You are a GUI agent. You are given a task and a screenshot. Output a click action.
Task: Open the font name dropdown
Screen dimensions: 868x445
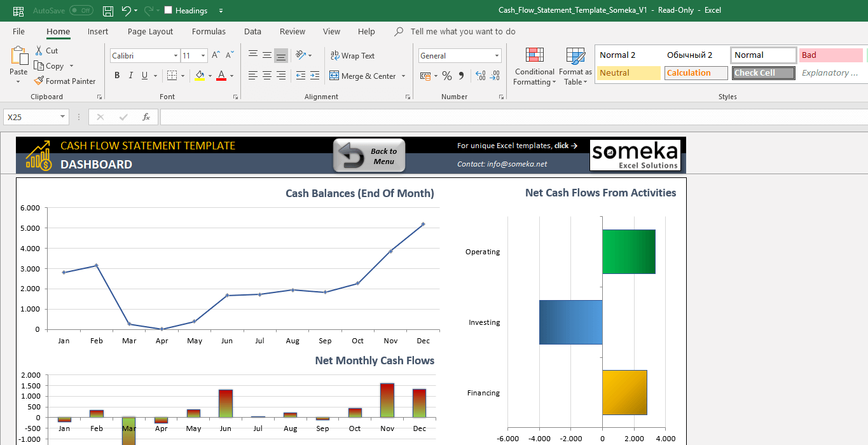pyautogui.click(x=176, y=56)
